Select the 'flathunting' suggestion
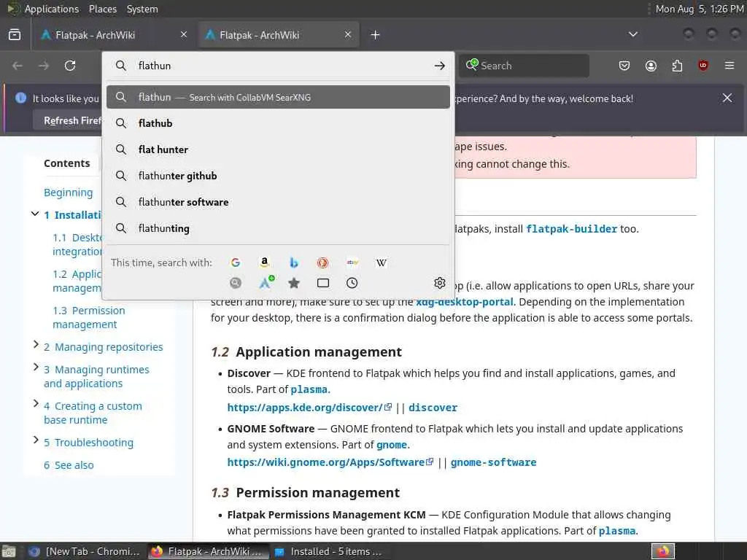 (x=278, y=228)
